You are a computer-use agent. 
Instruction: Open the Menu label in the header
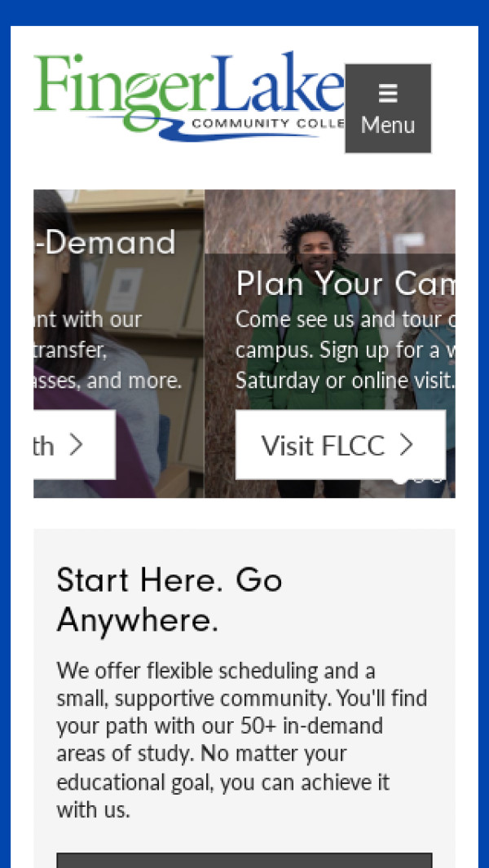(x=388, y=125)
